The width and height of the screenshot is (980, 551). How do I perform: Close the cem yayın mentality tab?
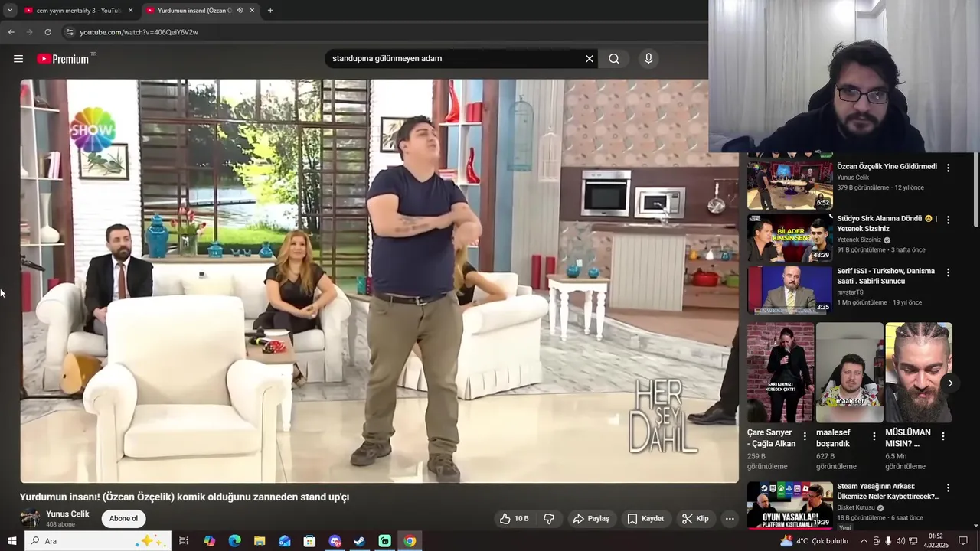(131, 11)
